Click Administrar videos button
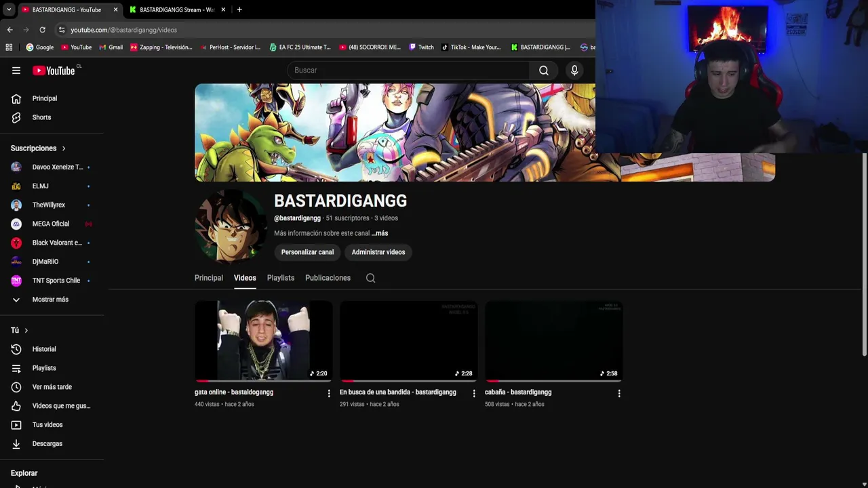The width and height of the screenshot is (868, 488). click(378, 252)
